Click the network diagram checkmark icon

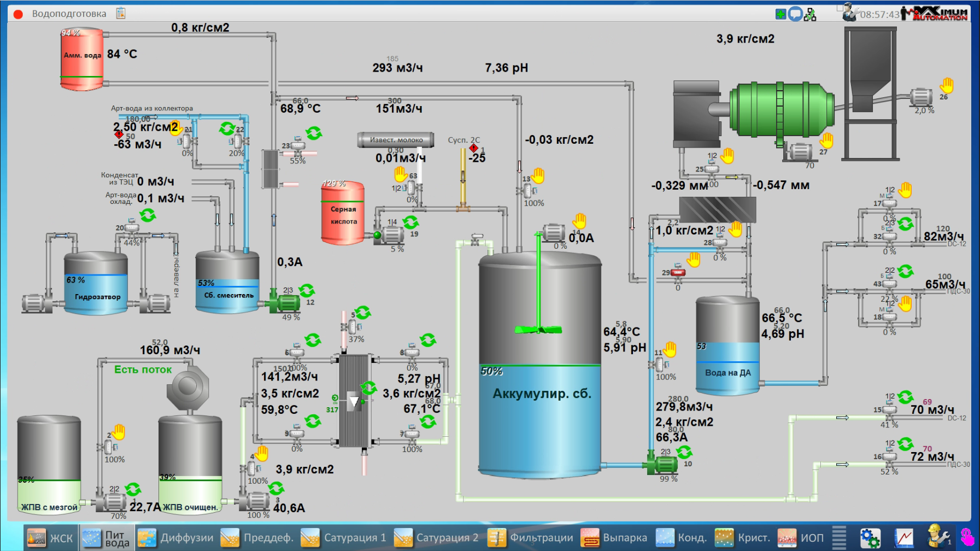click(810, 15)
